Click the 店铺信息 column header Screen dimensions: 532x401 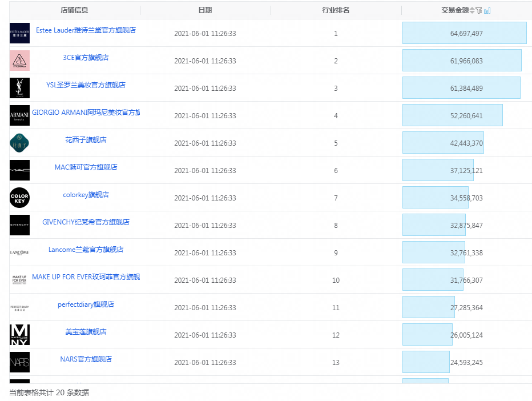(x=74, y=10)
